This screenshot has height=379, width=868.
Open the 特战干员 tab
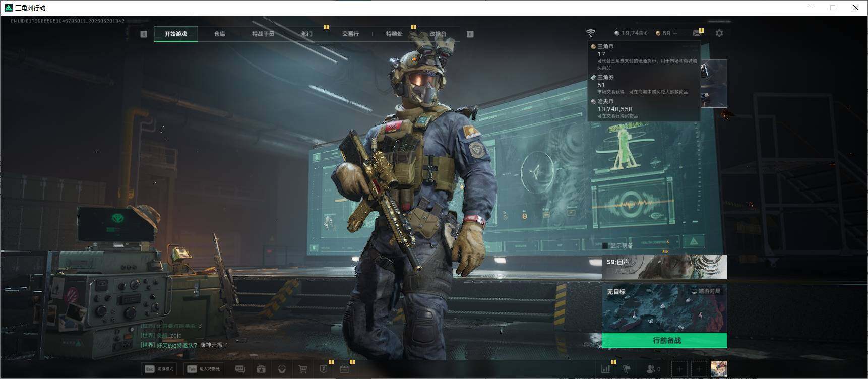263,34
